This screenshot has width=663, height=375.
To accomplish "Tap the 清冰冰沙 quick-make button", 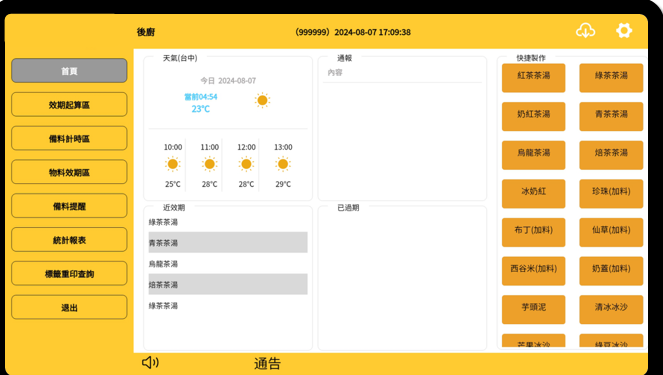I will click(x=611, y=309).
